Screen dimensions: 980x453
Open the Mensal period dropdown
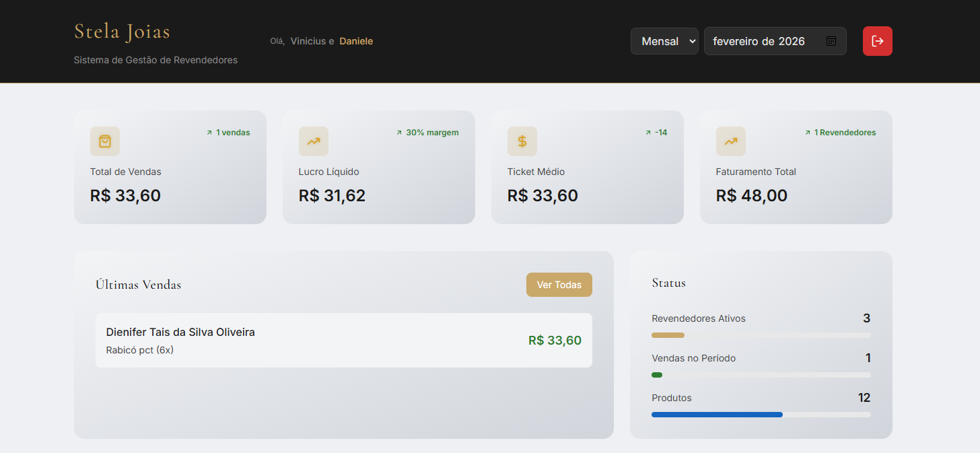point(664,41)
